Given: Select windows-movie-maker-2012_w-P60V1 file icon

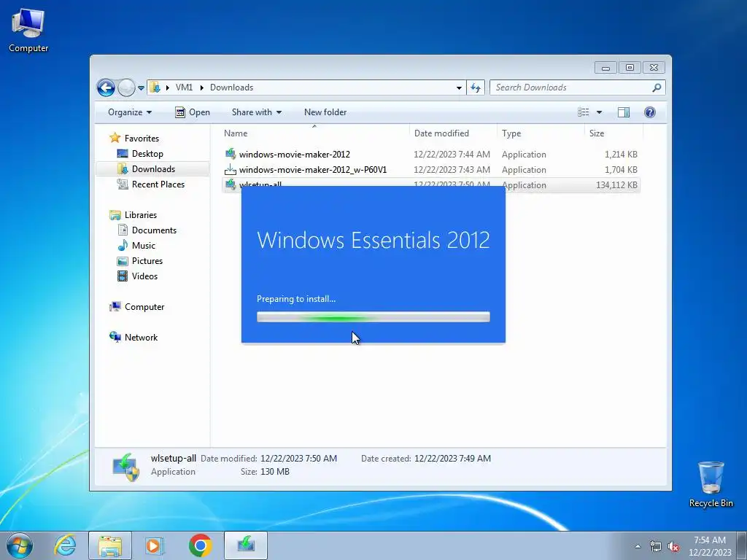Looking at the screenshot, I should click(231, 169).
